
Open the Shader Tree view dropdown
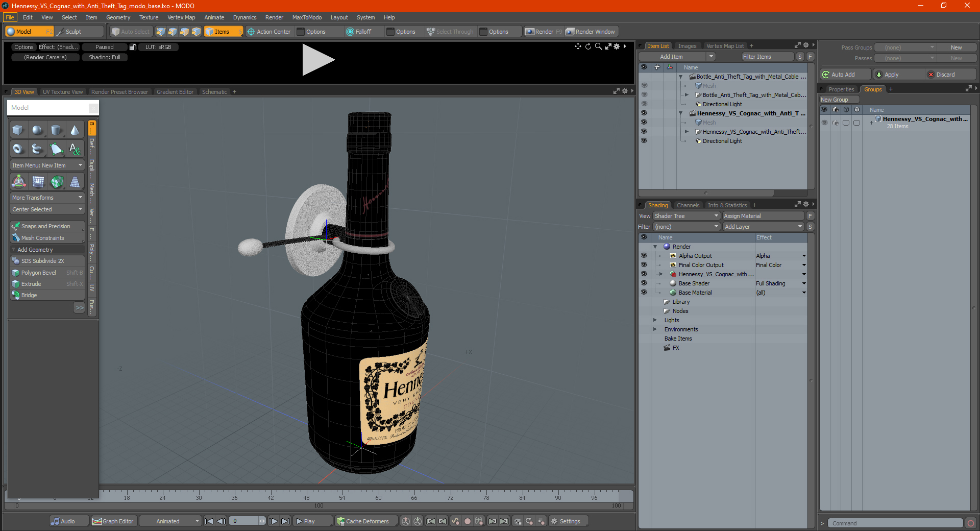click(x=687, y=216)
